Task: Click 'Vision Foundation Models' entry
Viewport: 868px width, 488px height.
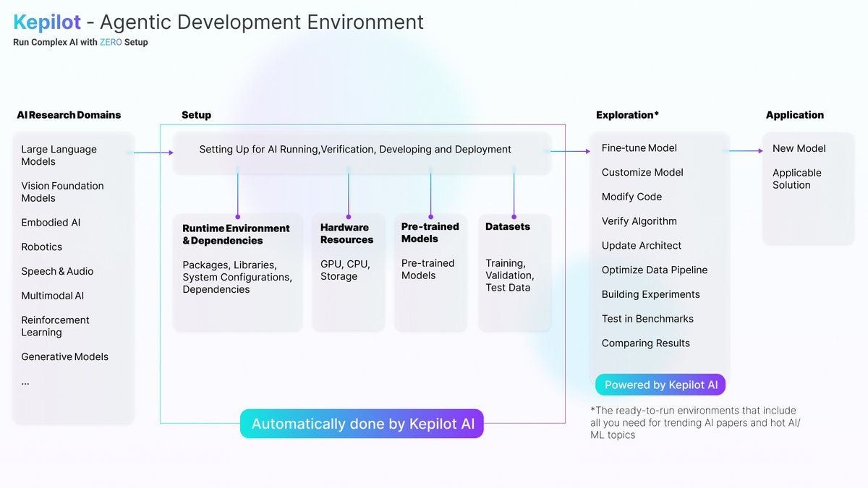Action: [x=62, y=192]
